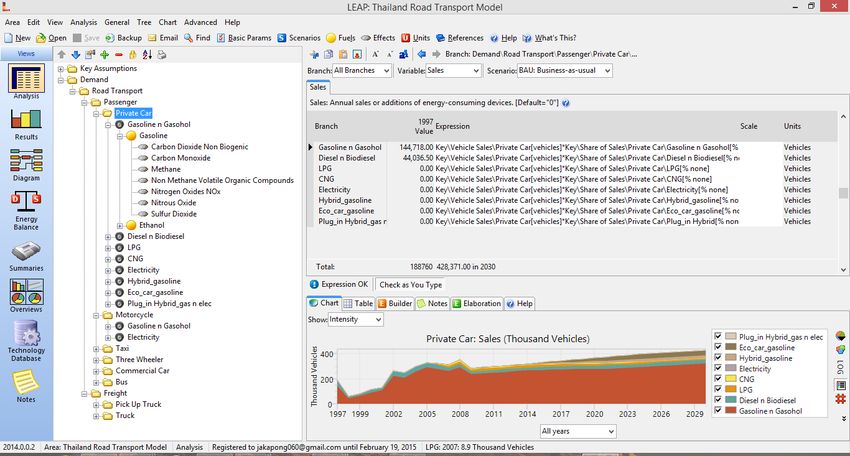Uncheck Electricity legend checkbox
850x456 pixels.
[x=718, y=368]
